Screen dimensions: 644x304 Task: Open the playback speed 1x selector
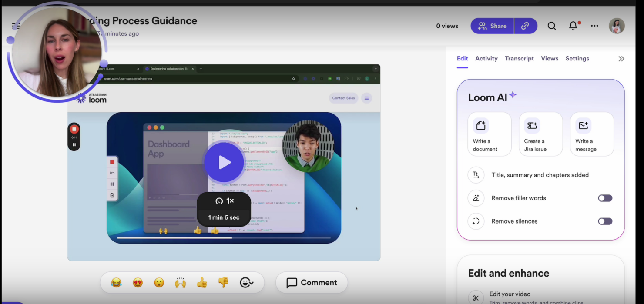tap(225, 200)
